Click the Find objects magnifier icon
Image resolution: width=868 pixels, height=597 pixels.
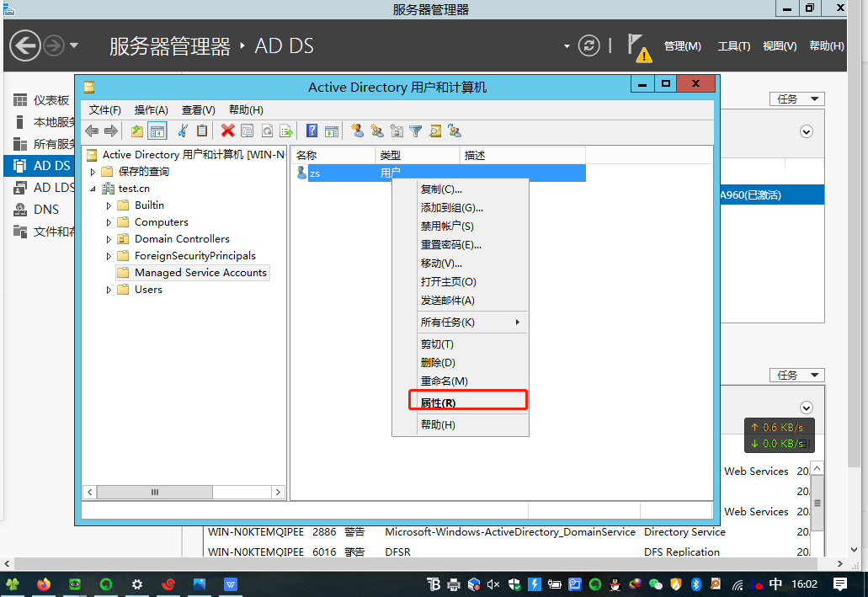435,131
